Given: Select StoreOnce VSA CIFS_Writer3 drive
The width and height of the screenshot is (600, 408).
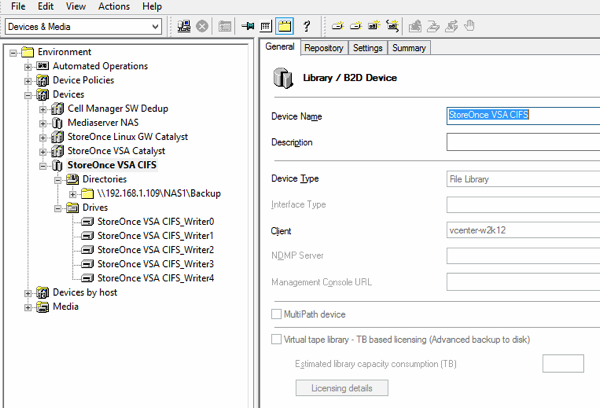Looking at the screenshot, I should coord(155,264).
